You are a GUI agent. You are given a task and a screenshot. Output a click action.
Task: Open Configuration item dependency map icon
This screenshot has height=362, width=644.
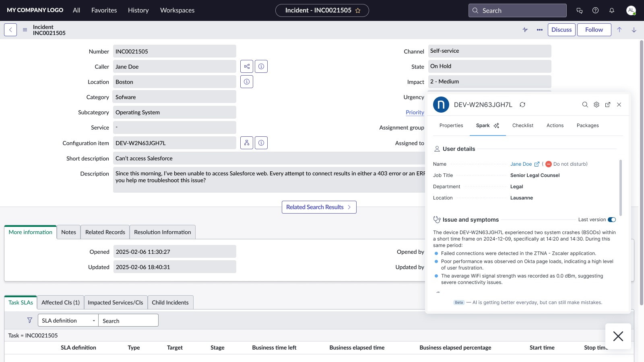point(247,143)
